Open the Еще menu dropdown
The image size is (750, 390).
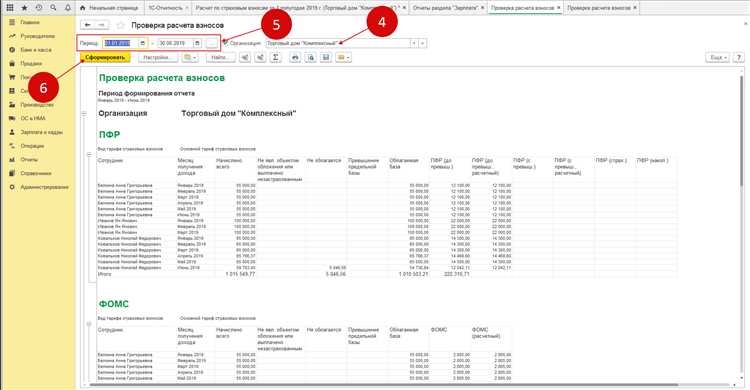[717, 57]
